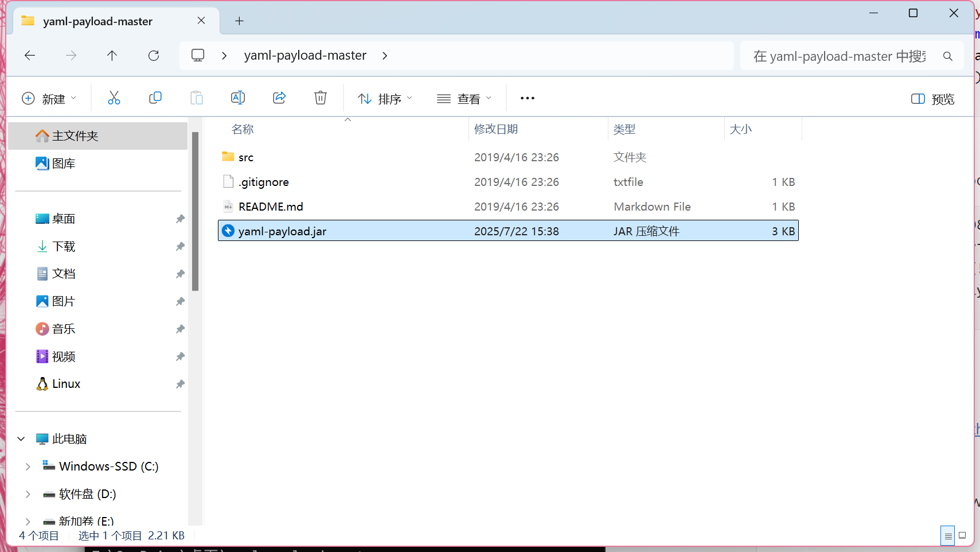The image size is (980, 552).
Task: Switch to details view in status bar
Action: [948, 536]
